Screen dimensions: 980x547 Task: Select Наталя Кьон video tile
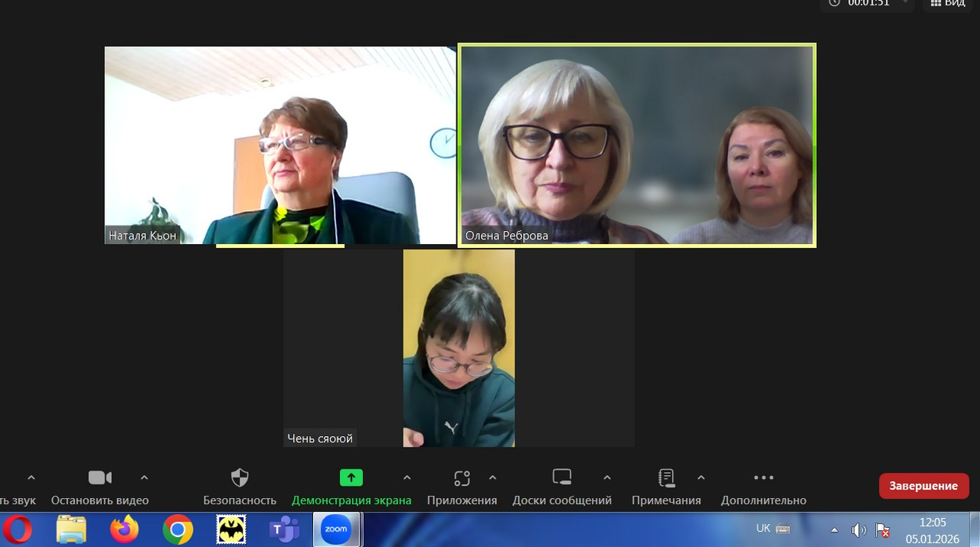280,145
